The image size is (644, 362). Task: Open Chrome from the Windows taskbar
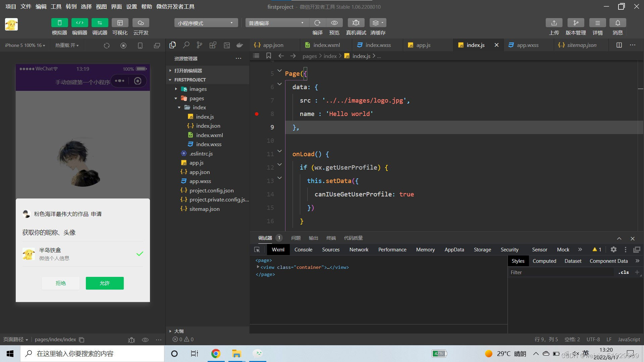[216, 354]
